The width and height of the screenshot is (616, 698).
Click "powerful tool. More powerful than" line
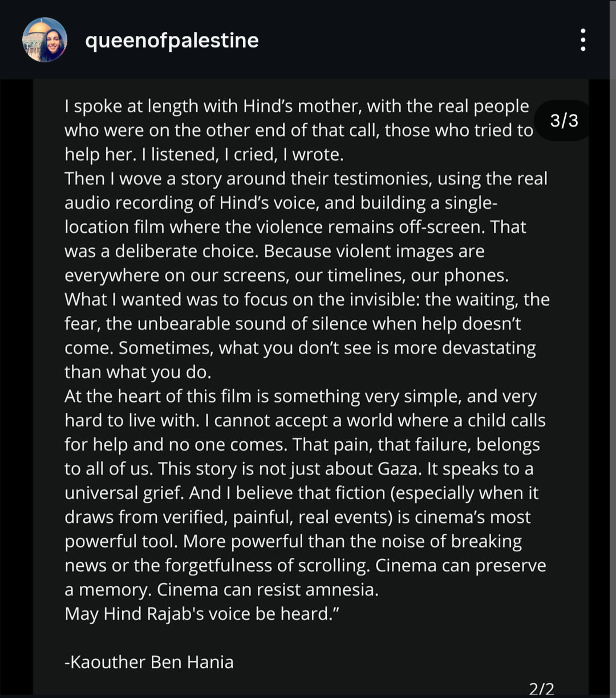pos(293,541)
